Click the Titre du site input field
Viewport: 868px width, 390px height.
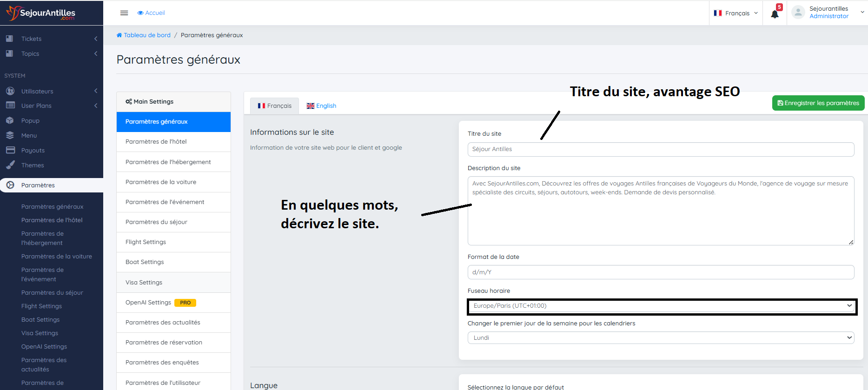coord(661,149)
